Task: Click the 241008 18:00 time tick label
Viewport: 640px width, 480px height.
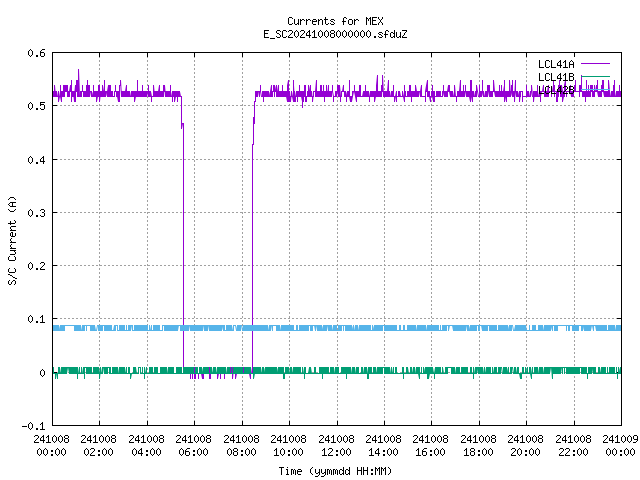Action: click(x=478, y=445)
